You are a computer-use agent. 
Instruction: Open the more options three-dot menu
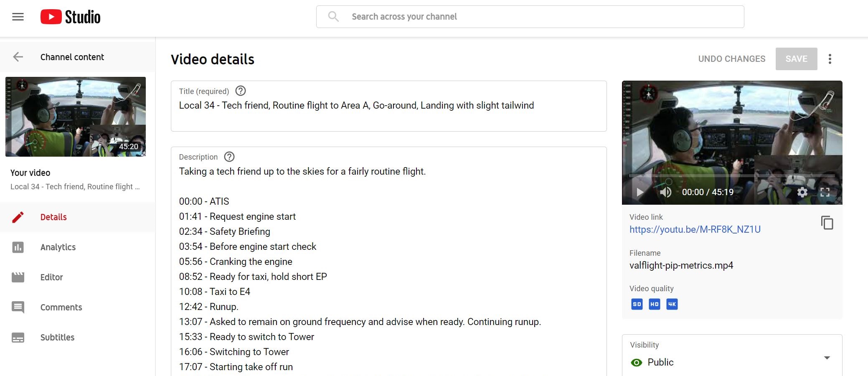point(830,59)
